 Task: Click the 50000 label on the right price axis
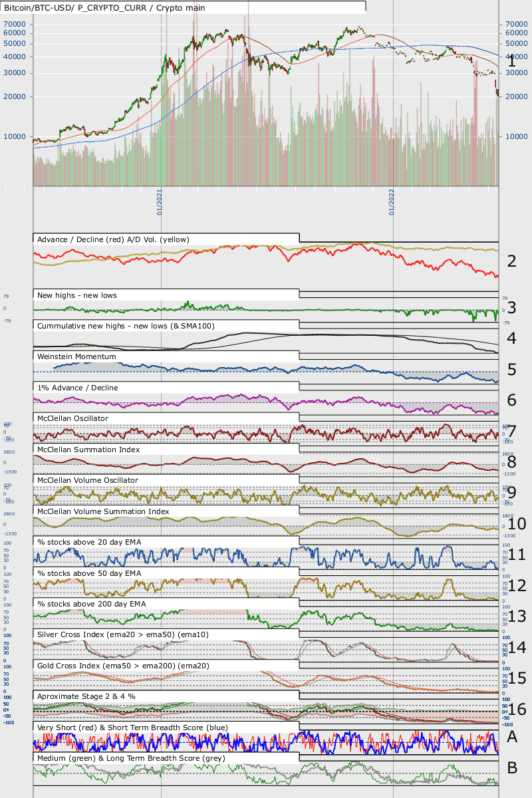[516, 43]
